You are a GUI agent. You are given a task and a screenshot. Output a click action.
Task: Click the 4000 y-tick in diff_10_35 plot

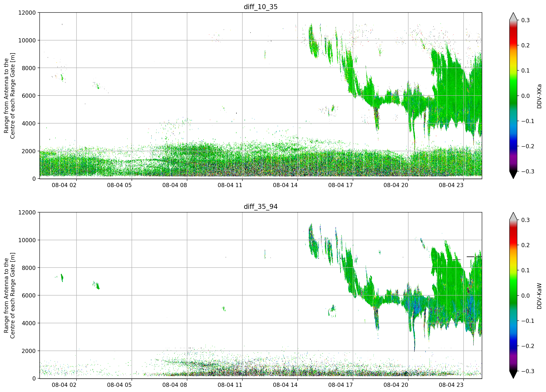(x=29, y=123)
